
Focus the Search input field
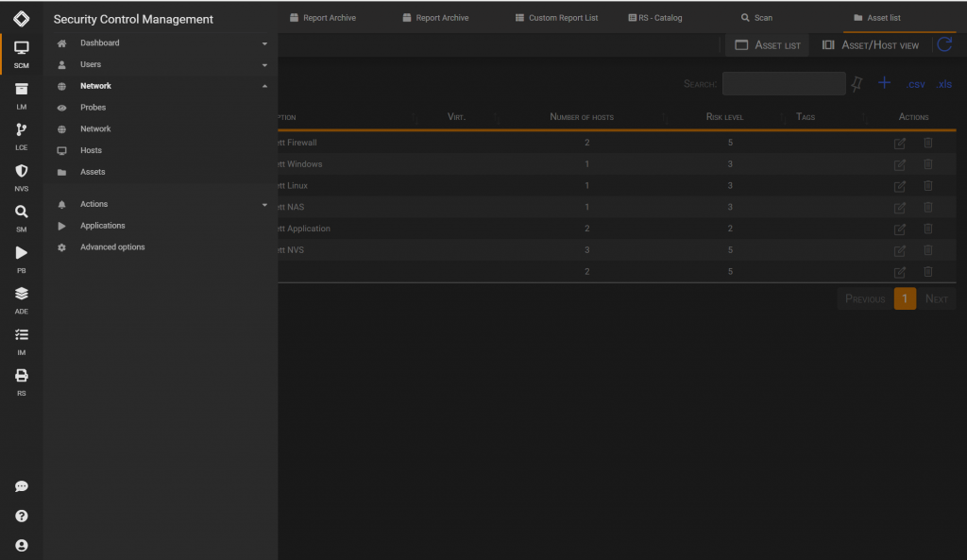[x=784, y=84]
